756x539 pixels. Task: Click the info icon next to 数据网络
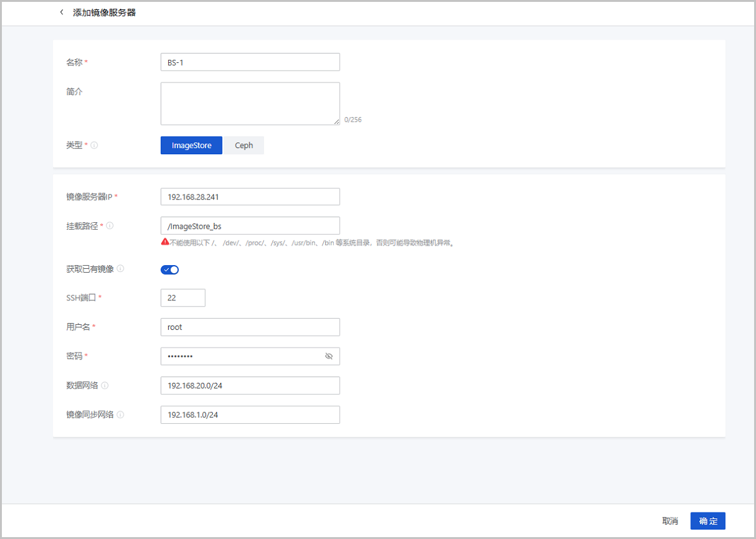(x=105, y=385)
